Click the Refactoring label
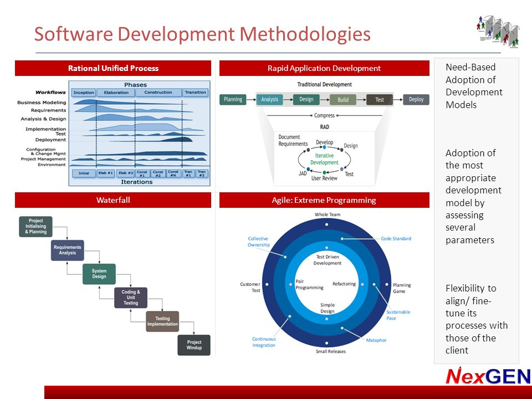532x399 pixels. pos(344,284)
